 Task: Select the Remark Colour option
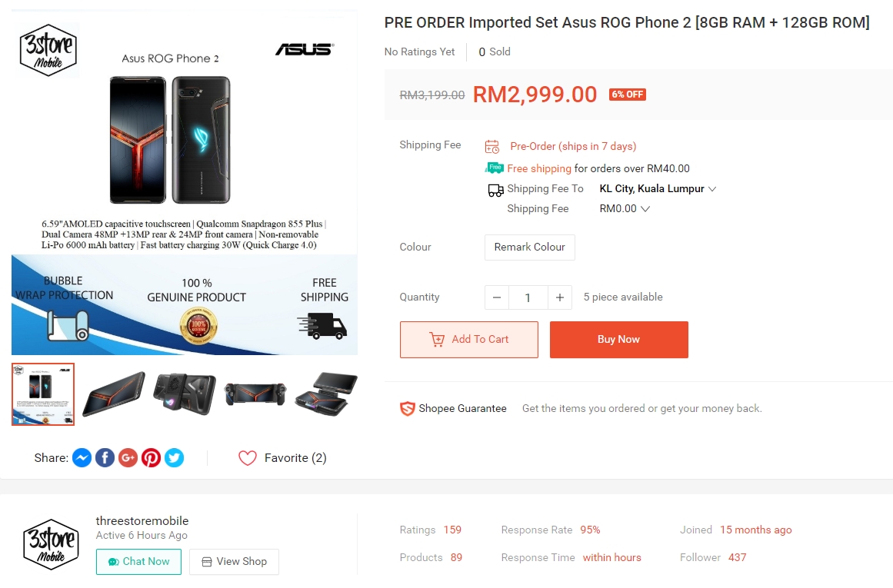coord(529,247)
